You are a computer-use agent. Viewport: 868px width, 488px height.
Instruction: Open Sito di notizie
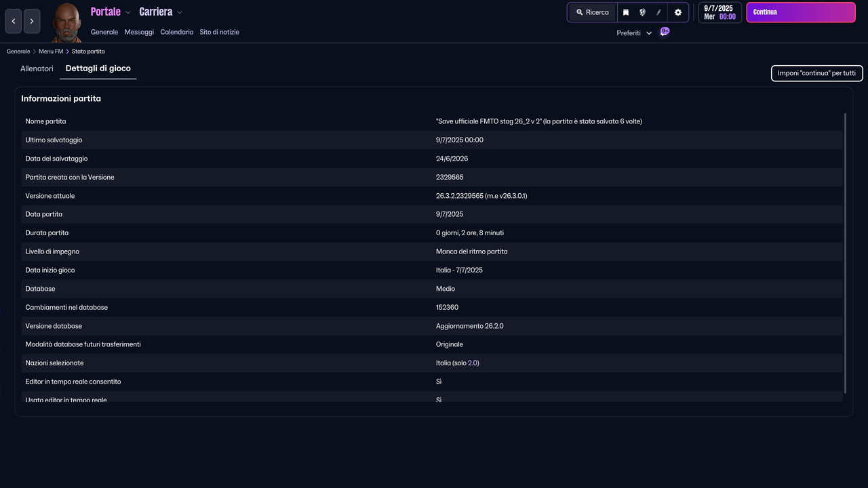(x=219, y=32)
